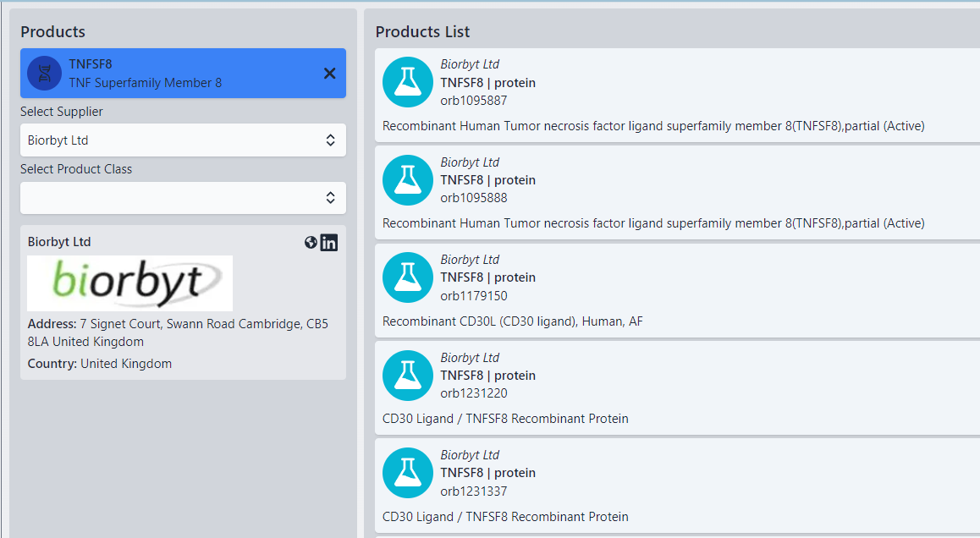Screen dimensions: 980x538
Task: Click the Select Supplier label
Action: (61, 111)
